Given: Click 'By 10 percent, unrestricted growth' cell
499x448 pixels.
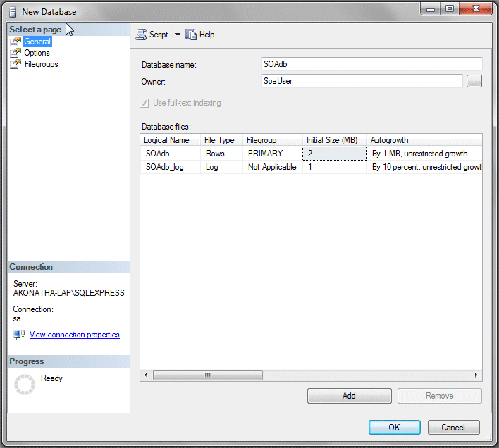Looking at the screenshot, I should pyautogui.click(x=424, y=167).
